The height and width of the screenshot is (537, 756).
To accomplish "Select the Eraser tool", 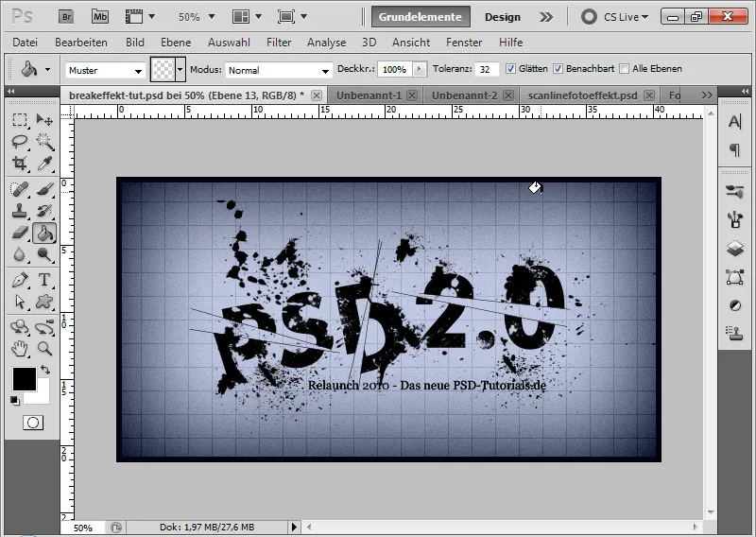I will point(19,233).
